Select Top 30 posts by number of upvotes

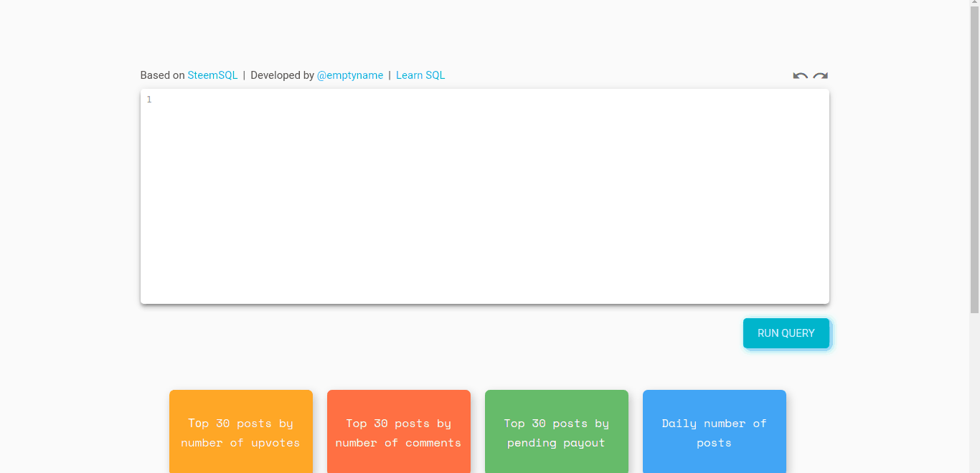point(241,431)
